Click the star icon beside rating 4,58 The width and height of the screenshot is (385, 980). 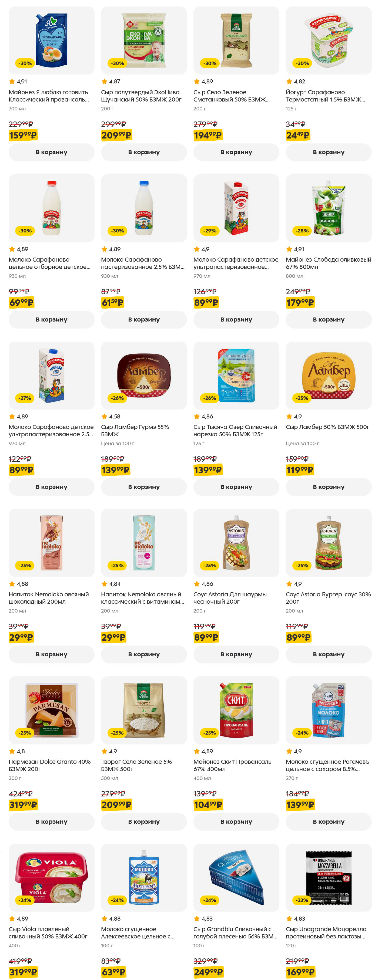[x=104, y=417]
